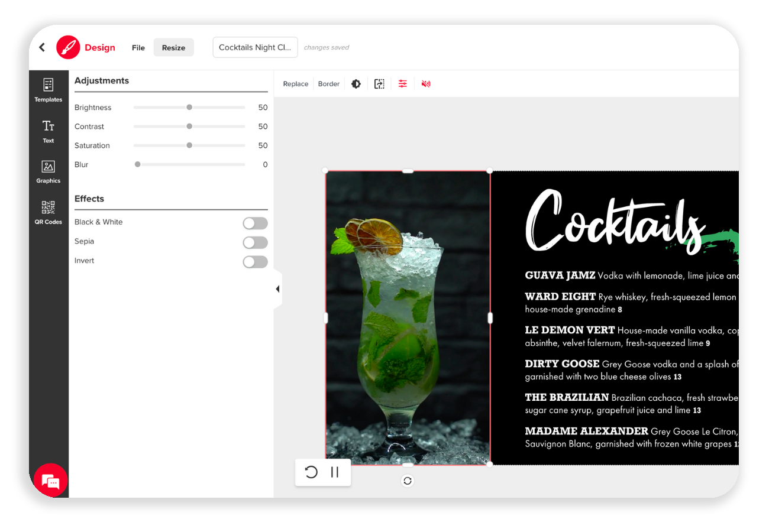This screenshot has height=532, width=769.
Task: Click the Contrast slider handle
Action: coord(189,126)
